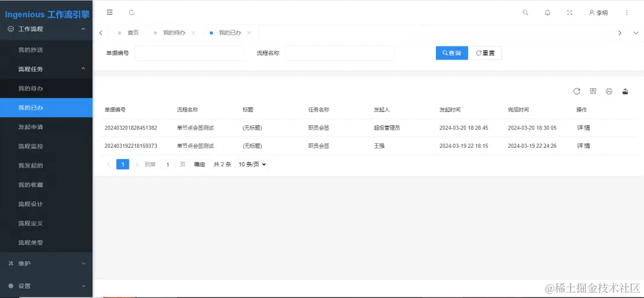Click the 确定 pagination confirm button
Screen dimensions: 644x298
pyautogui.click(x=200, y=164)
